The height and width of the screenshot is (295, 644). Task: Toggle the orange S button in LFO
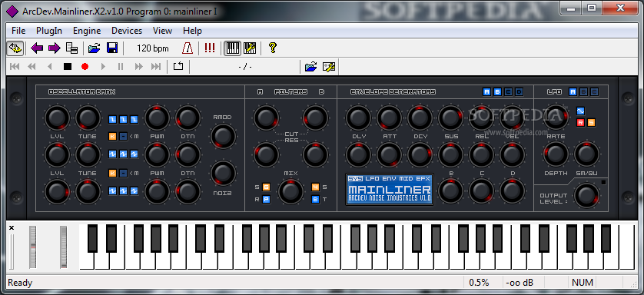591,122
